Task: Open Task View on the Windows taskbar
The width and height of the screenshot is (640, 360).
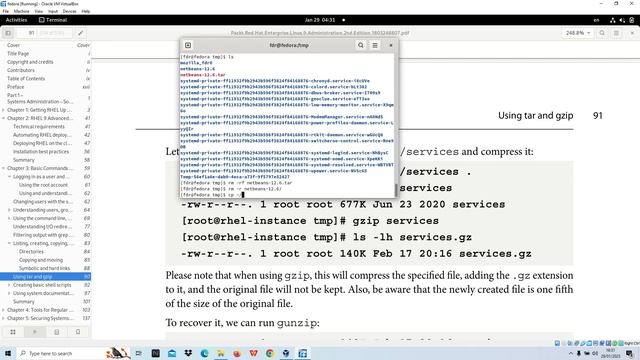Action: 139,353
